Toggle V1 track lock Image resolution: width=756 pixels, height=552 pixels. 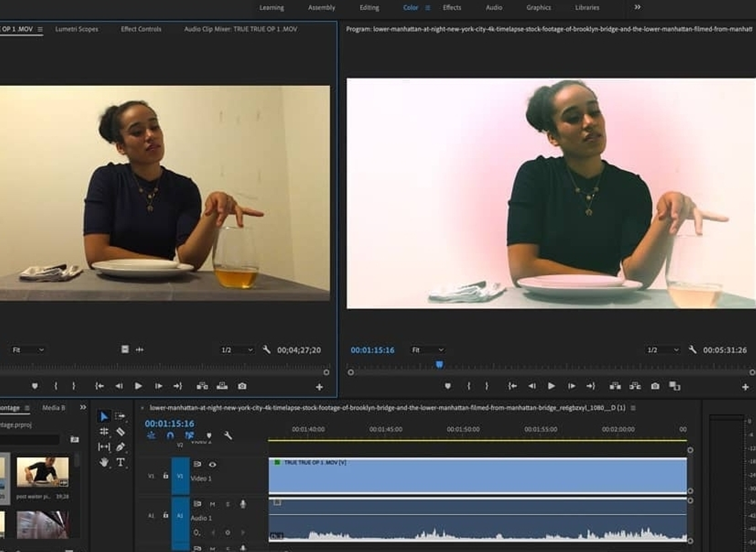(165, 476)
